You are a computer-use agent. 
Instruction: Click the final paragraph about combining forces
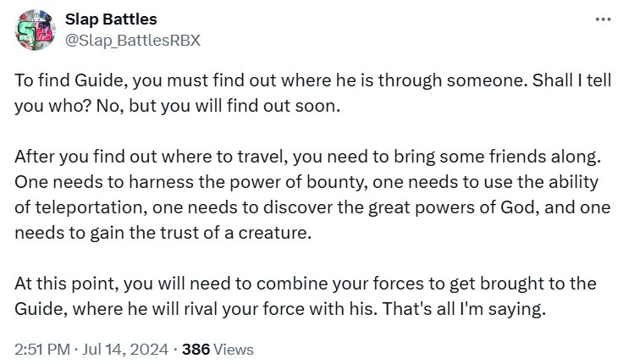click(x=305, y=295)
